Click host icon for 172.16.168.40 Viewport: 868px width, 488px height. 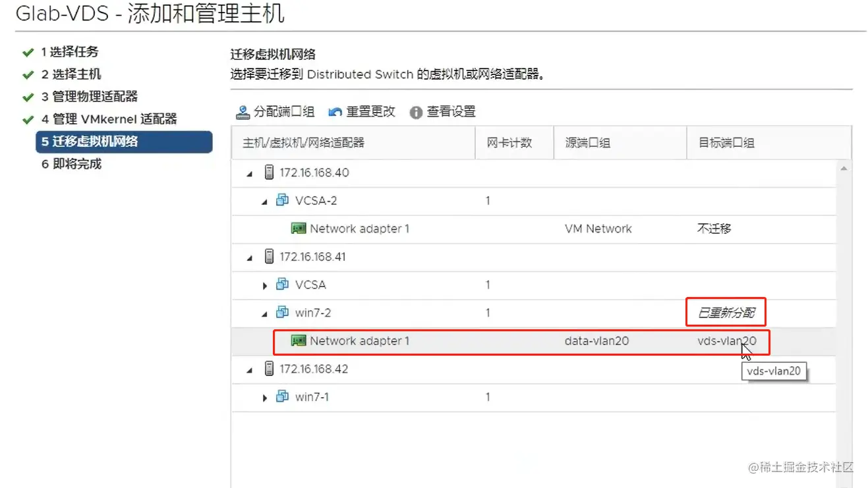[x=269, y=173]
